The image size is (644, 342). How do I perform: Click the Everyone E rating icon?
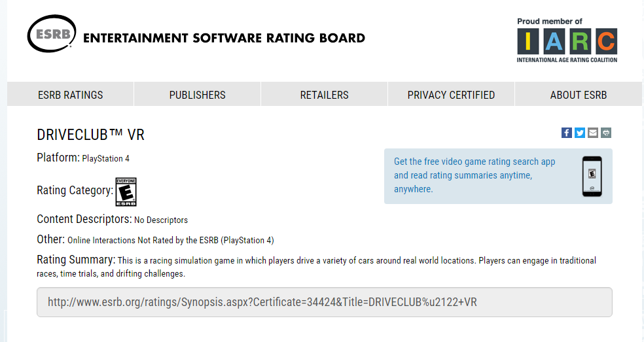126,191
